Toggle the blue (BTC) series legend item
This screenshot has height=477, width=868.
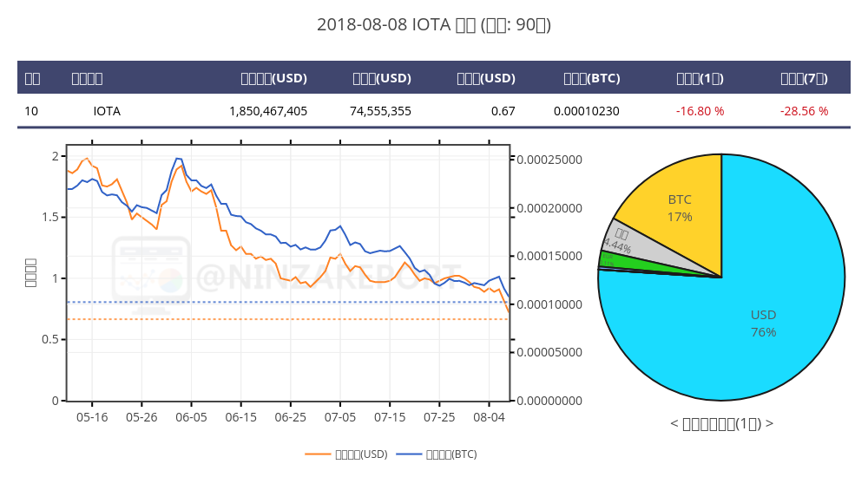[437, 454]
